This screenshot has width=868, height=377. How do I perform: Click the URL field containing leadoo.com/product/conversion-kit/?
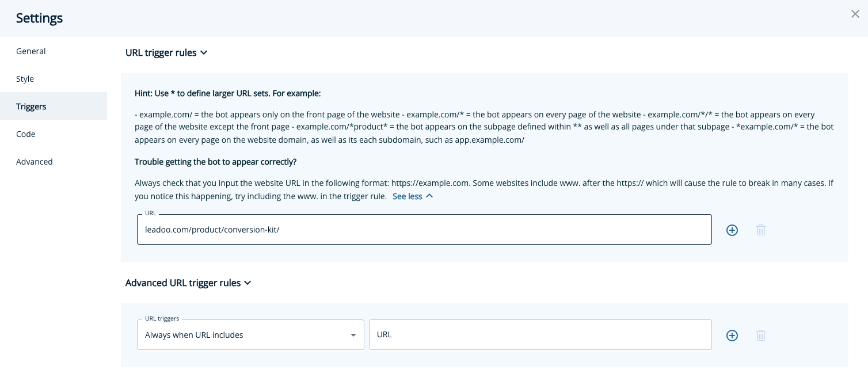(424, 229)
